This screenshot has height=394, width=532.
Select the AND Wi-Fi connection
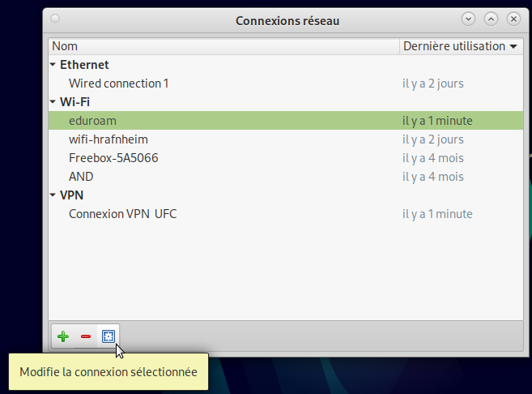(81, 177)
